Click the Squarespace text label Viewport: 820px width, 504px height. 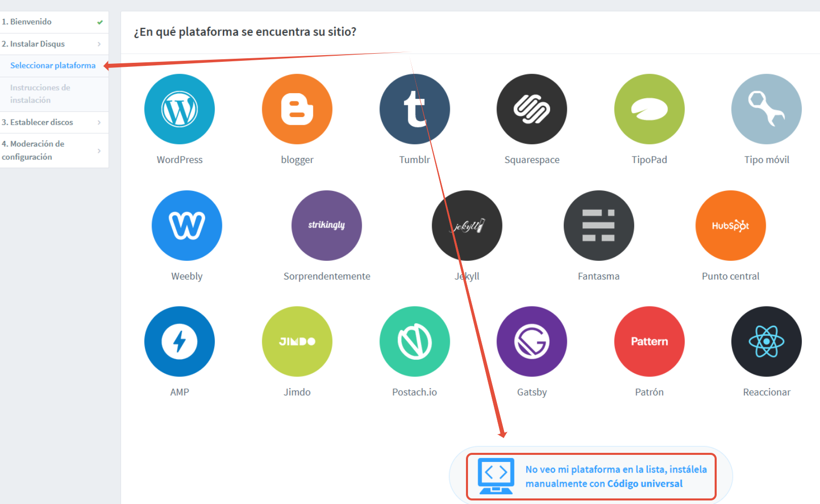pos(532,160)
